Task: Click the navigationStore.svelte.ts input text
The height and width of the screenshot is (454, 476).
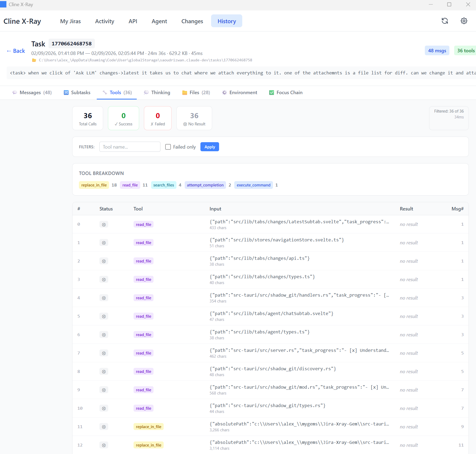Action: pyautogui.click(x=277, y=240)
